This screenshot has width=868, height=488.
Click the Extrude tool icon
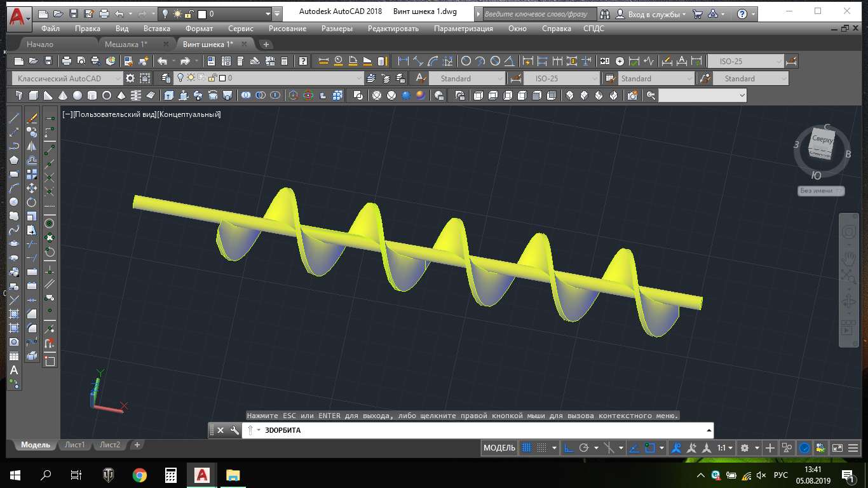pyautogui.click(x=168, y=95)
